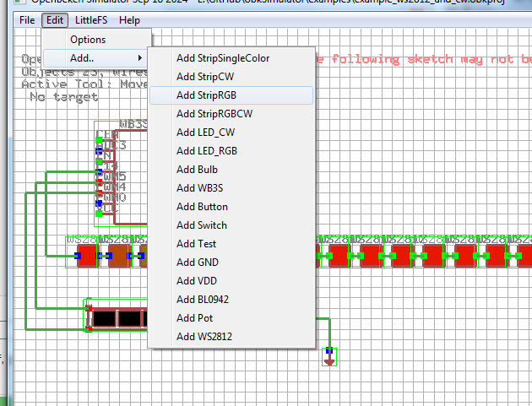Image resolution: width=532 pixels, height=406 pixels.
Task: Open the LittleFS menu
Action: click(x=91, y=20)
